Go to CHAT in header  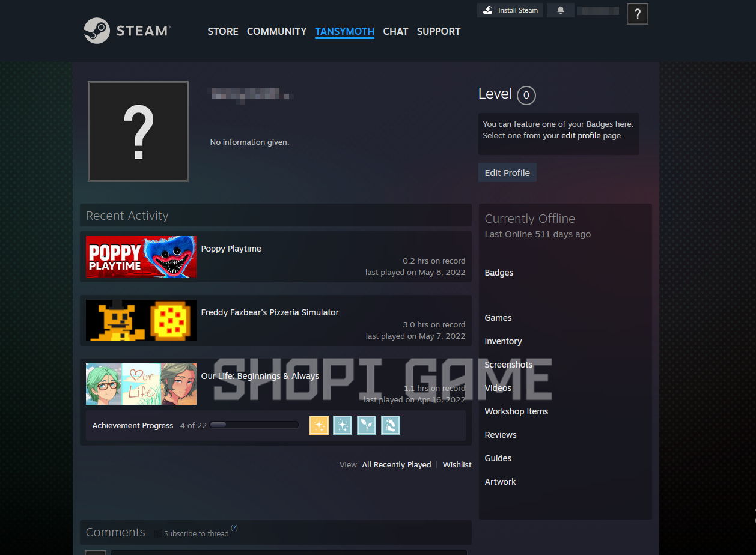pos(395,31)
